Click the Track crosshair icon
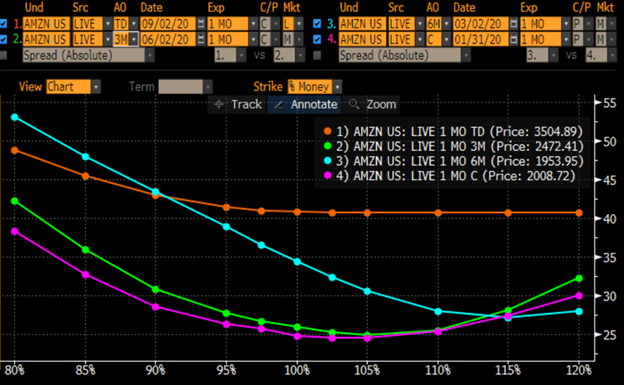 218,104
